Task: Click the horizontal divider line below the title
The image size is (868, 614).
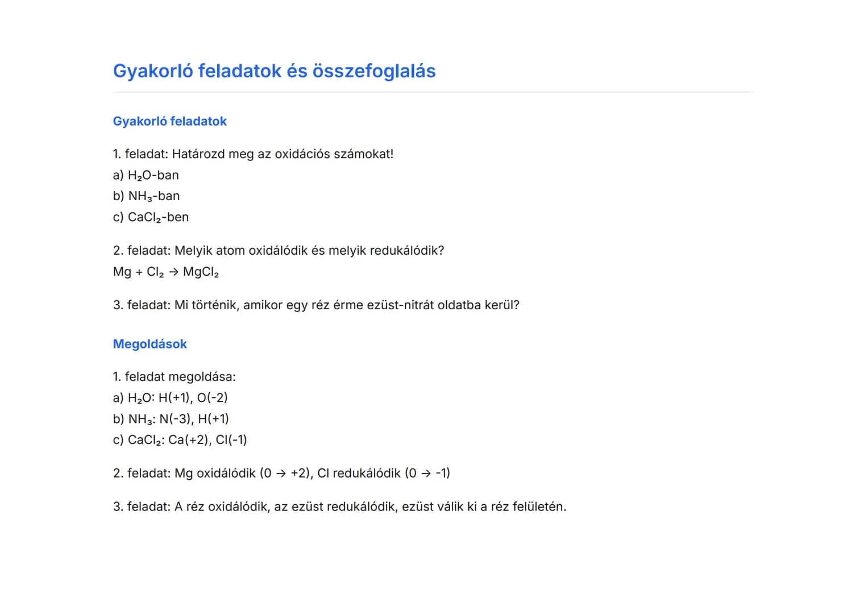Action: click(x=433, y=92)
